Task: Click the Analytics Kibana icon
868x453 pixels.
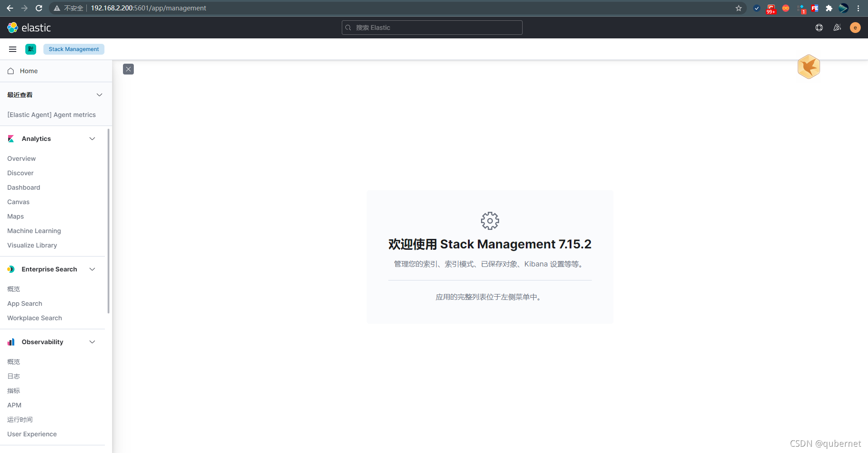Action: tap(11, 139)
